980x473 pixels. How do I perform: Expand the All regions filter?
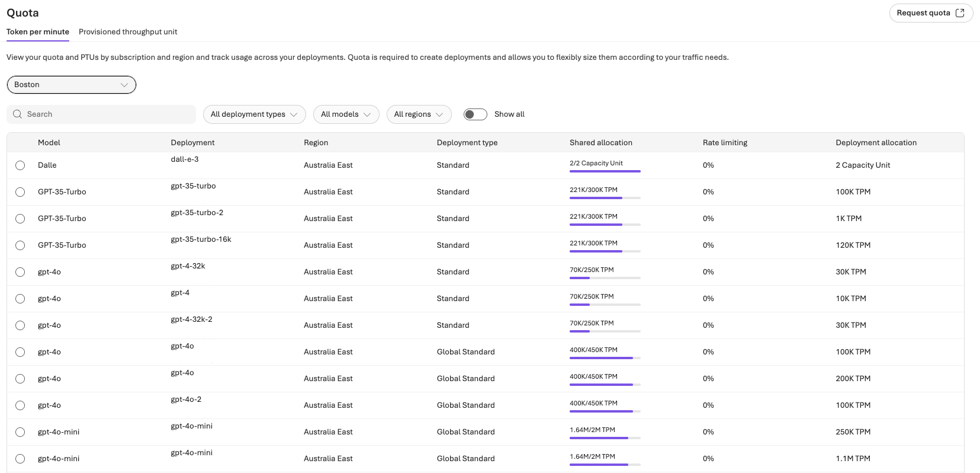pyautogui.click(x=418, y=114)
